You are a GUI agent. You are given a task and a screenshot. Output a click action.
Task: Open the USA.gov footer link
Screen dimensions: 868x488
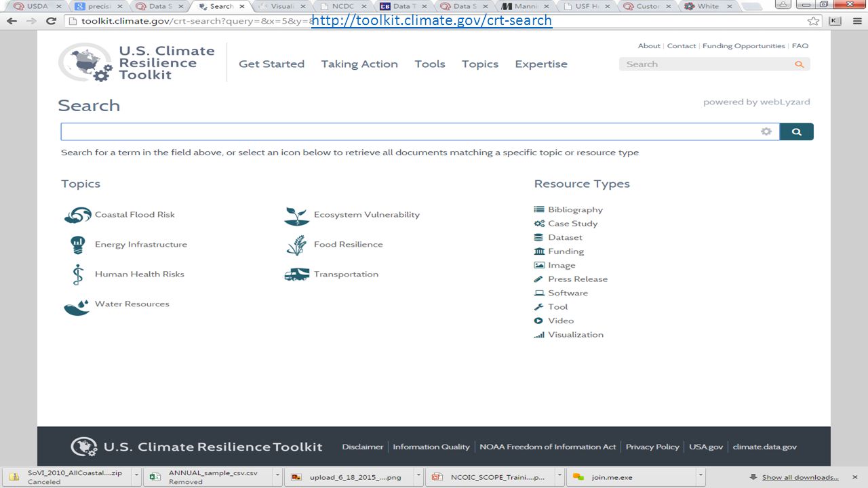[x=706, y=447]
